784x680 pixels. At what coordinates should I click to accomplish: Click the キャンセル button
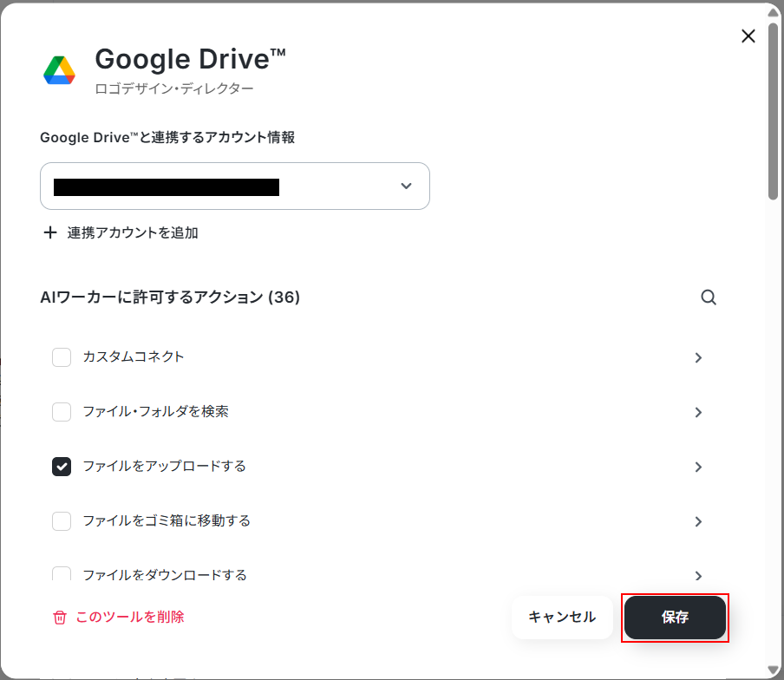coord(562,618)
